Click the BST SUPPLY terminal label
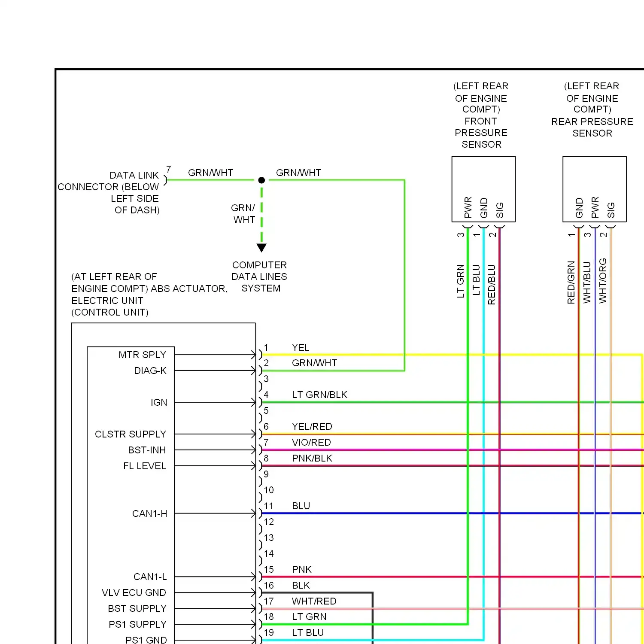644x644 pixels. click(137, 608)
